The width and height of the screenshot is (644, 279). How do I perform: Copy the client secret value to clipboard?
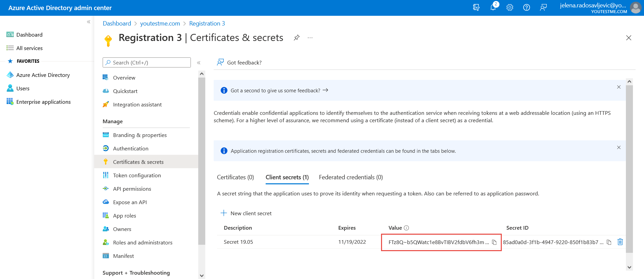pos(494,242)
